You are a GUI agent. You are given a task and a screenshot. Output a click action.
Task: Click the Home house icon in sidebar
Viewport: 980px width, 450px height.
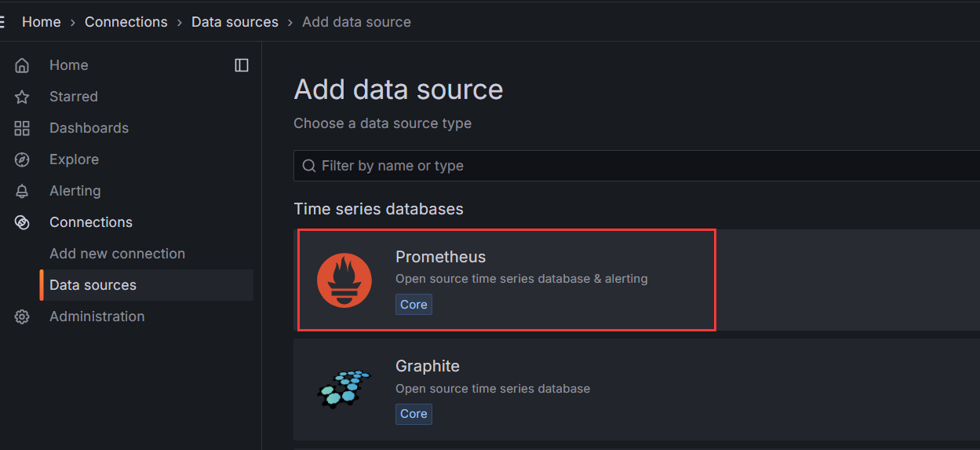[22, 65]
